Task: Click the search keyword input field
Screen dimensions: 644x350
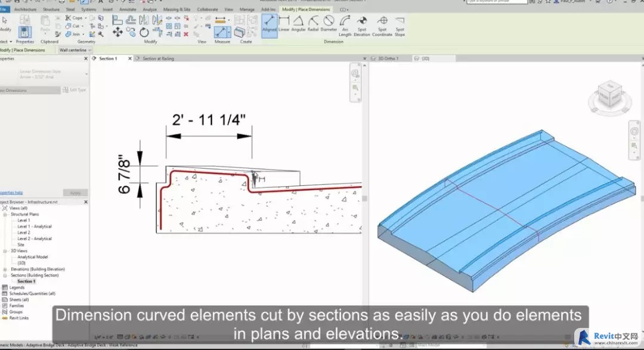Action: coord(497,2)
